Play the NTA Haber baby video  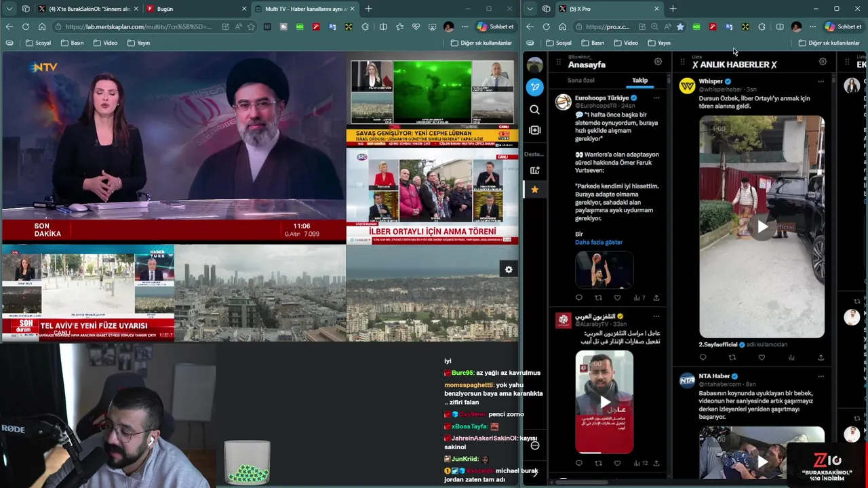(762, 462)
